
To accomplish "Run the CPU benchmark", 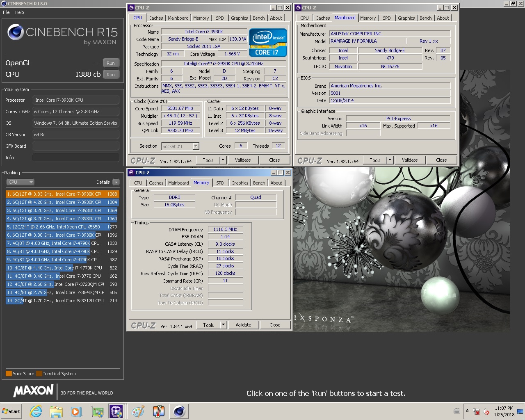I will [111, 75].
